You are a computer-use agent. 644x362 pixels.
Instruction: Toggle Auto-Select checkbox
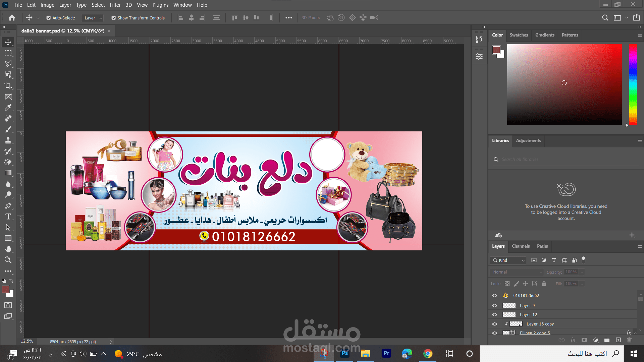(x=49, y=18)
